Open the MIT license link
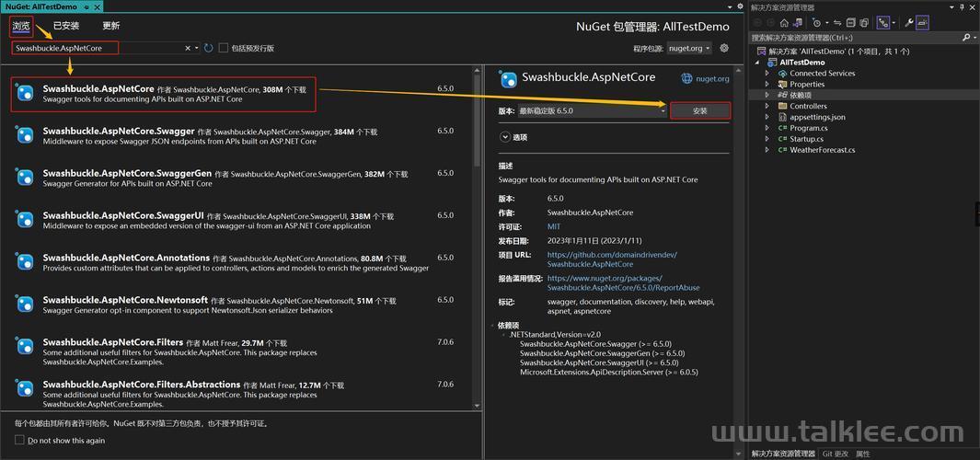 click(554, 227)
